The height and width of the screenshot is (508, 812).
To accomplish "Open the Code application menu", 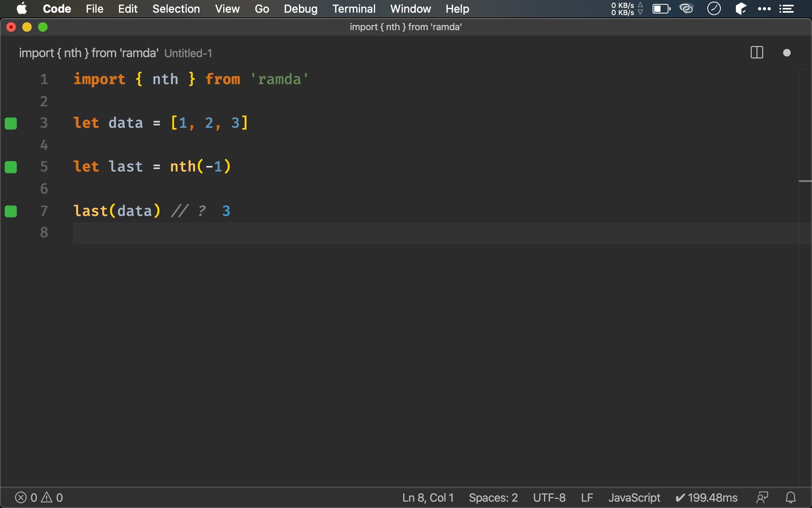I will point(57,9).
